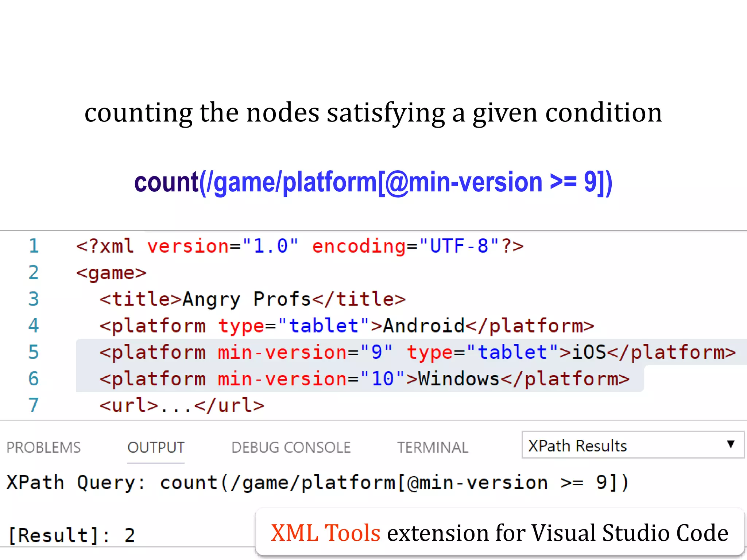Click the min-version="10" attribute on Windows line
Image resolution: width=747 pixels, height=560 pixels.
311,378
